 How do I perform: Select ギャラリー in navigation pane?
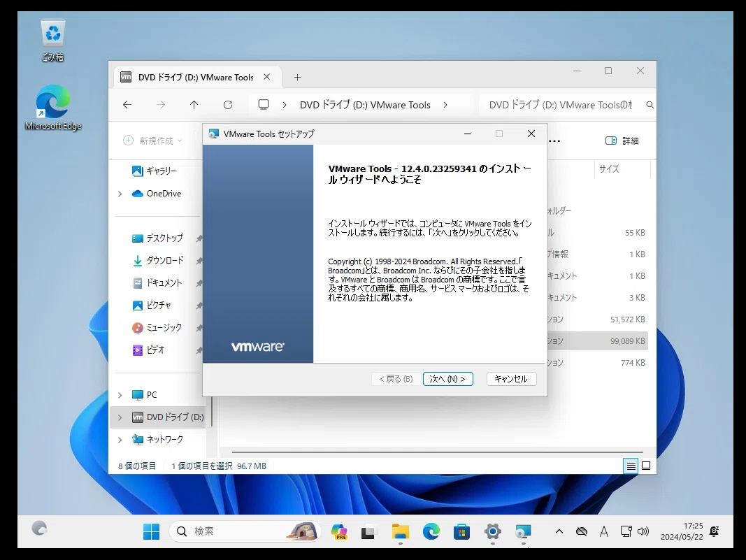point(154,171)
